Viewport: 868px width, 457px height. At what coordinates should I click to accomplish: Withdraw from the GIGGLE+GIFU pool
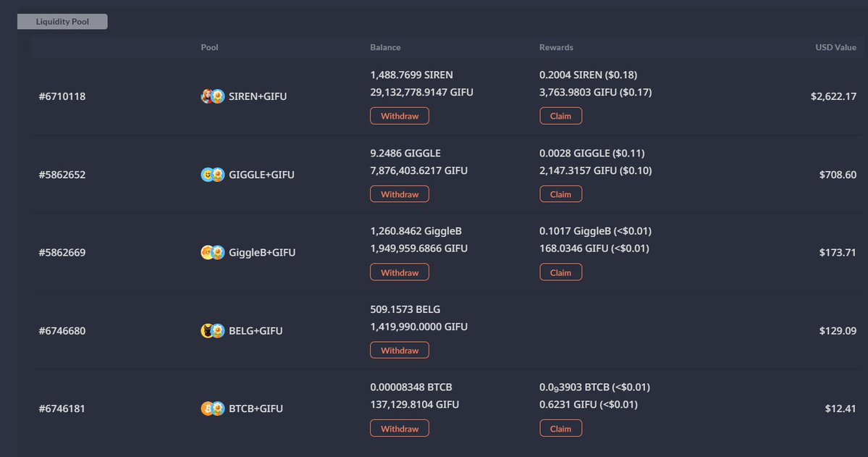tap(399, 193)
